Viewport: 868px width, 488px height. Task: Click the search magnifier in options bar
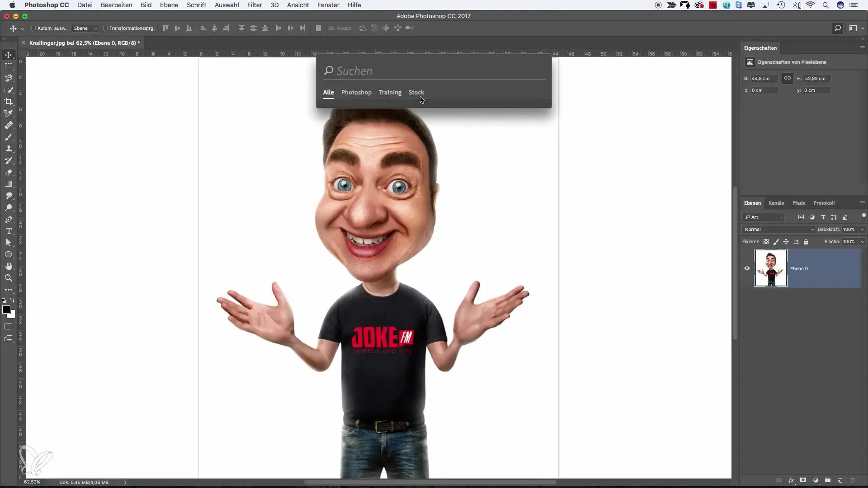(x=837, y=28)
